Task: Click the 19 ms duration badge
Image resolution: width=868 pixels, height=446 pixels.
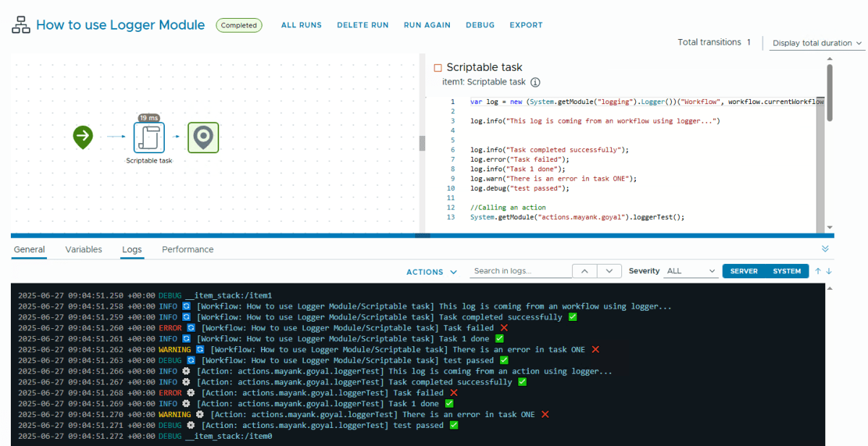Action: point(149,117)
